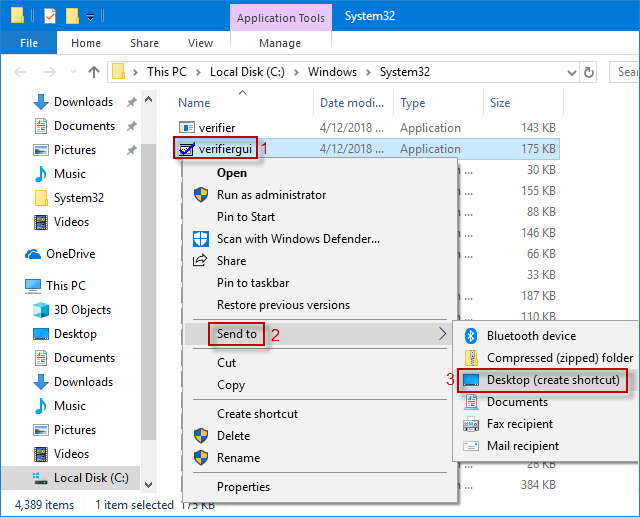
Task: Click the navigation pane scroll down arrow
Action: [x=149, y=485]
